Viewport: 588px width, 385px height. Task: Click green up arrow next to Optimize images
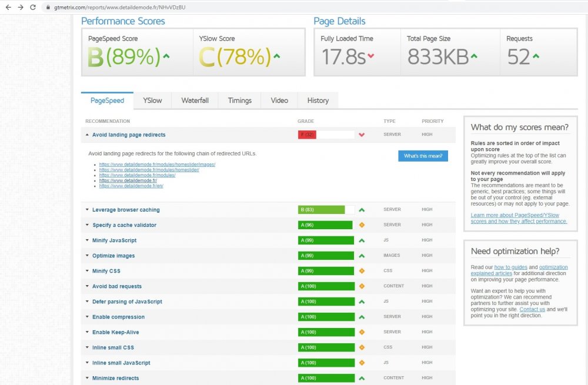tap(362, 256)
